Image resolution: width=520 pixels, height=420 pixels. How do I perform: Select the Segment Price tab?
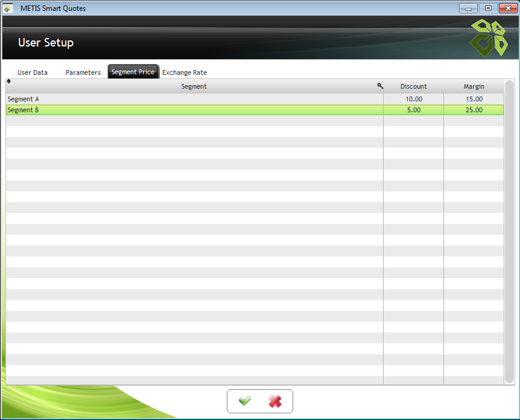pos(133,72)
